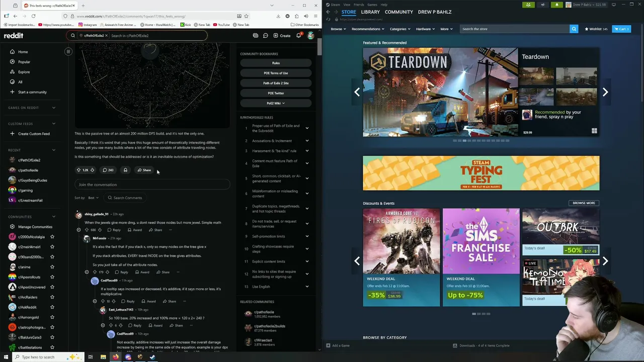Open Steam Recommendations dropdown

coord(368,29)
